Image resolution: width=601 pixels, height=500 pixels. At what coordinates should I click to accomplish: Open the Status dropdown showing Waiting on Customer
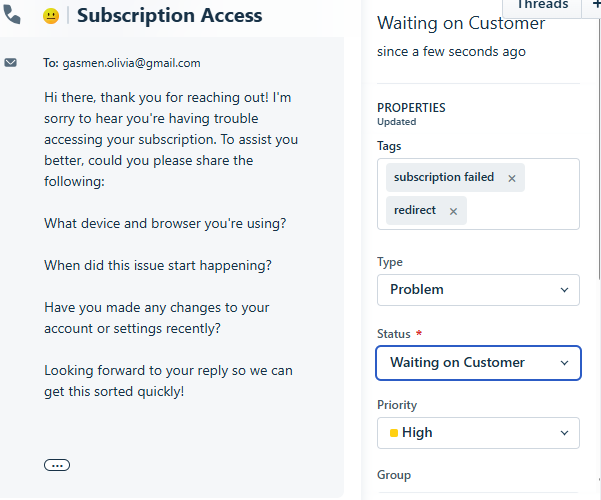[478, 363]
